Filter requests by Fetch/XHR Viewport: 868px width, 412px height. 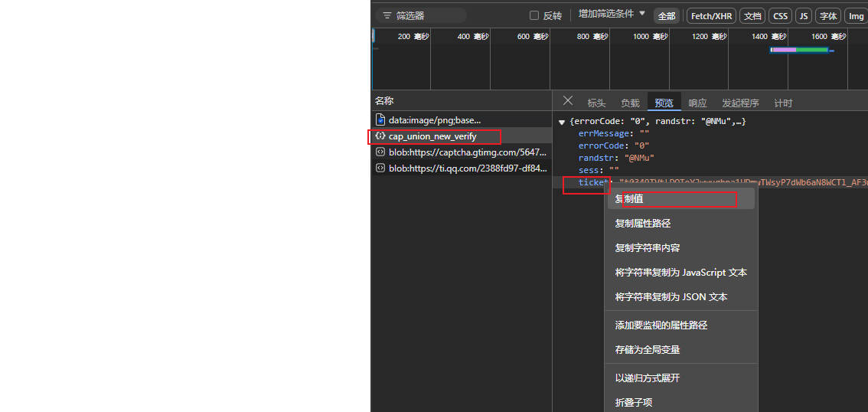click(710, 16)
